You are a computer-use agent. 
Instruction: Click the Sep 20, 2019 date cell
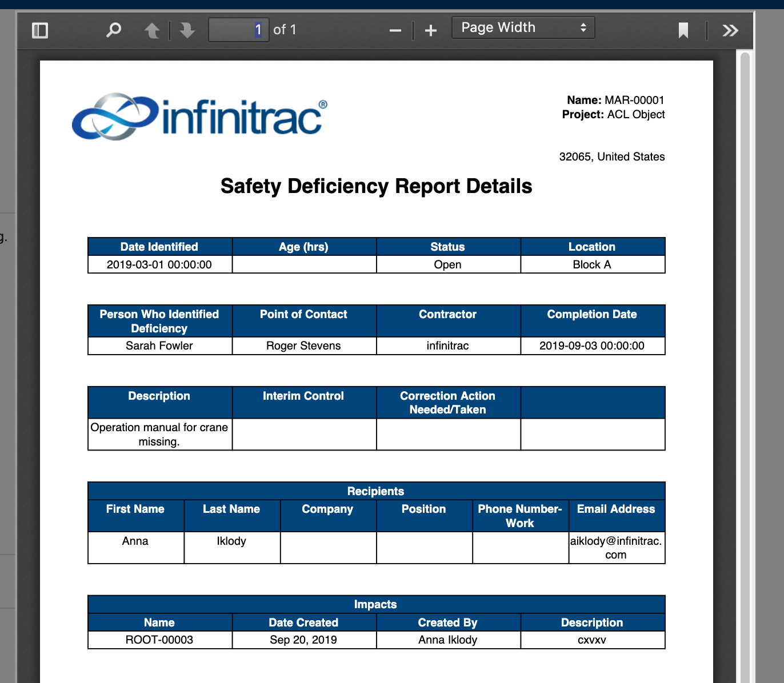(x=303, y=640)
